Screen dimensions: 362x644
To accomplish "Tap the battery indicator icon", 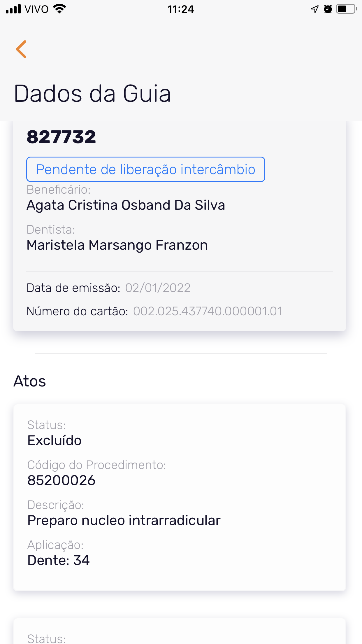I will pos(346,9).
